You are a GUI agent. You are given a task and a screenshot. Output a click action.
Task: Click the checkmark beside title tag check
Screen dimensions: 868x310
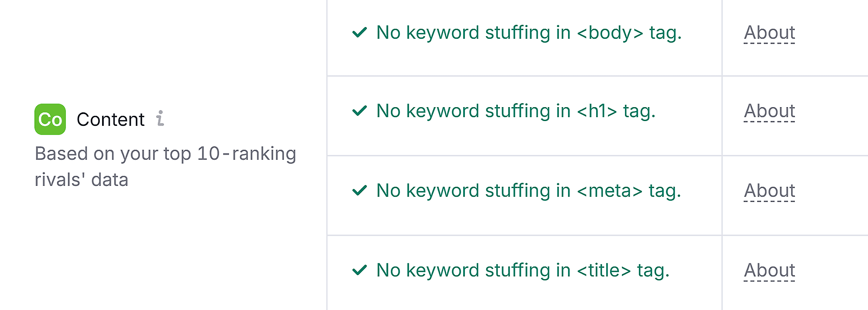pyautogui.click(x=359, y=269)
